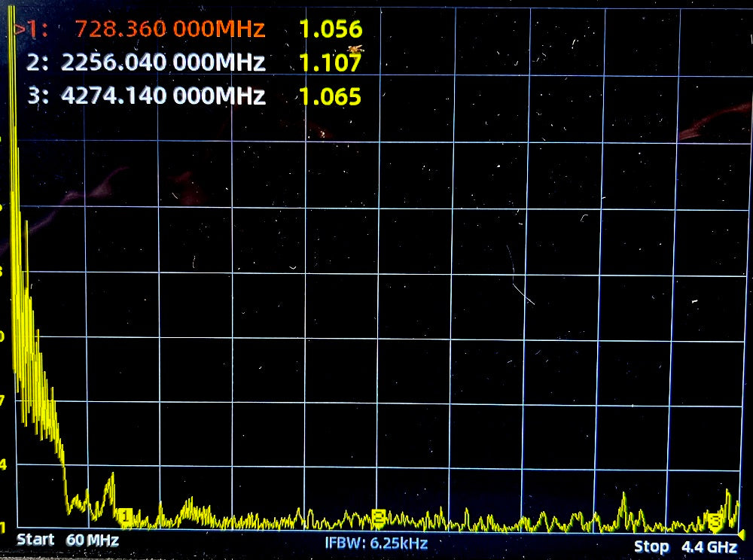Tap the 2256.040 000MHz marker frequency
This screenshot has width=753, height=560.
click(163, 63)
